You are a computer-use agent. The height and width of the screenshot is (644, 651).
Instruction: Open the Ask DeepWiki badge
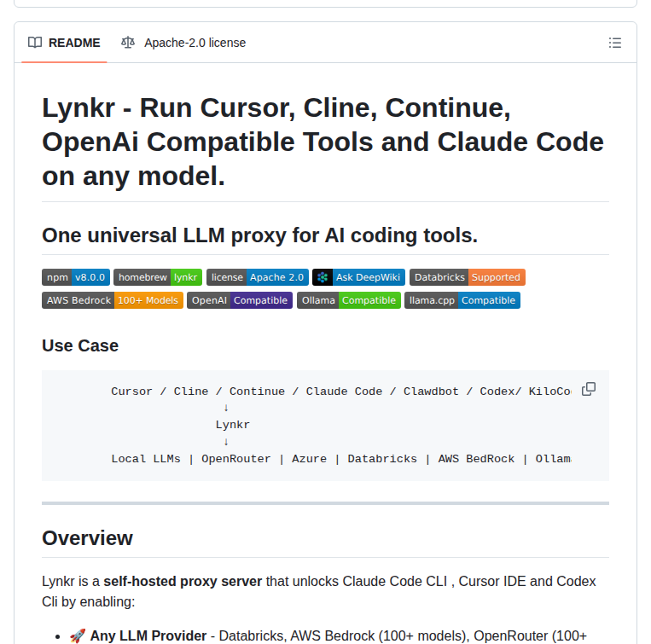point(358,277)
